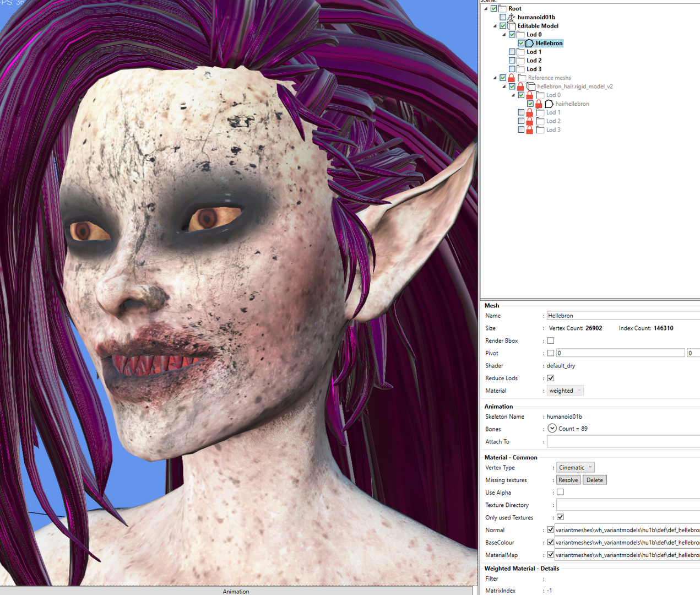
Task: Open the Vertex Type Cinematic dropdown
Action: tap(576, 467)
